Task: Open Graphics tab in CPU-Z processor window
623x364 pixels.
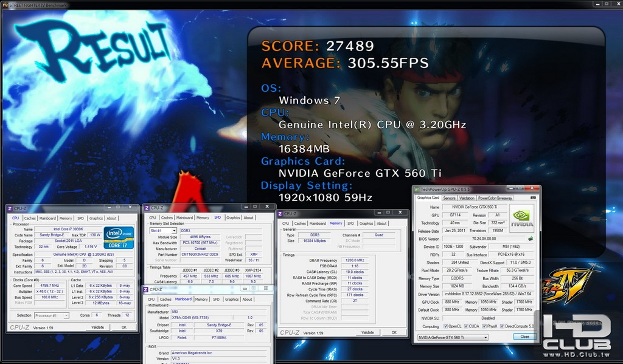Action: [x=96, y=218]
